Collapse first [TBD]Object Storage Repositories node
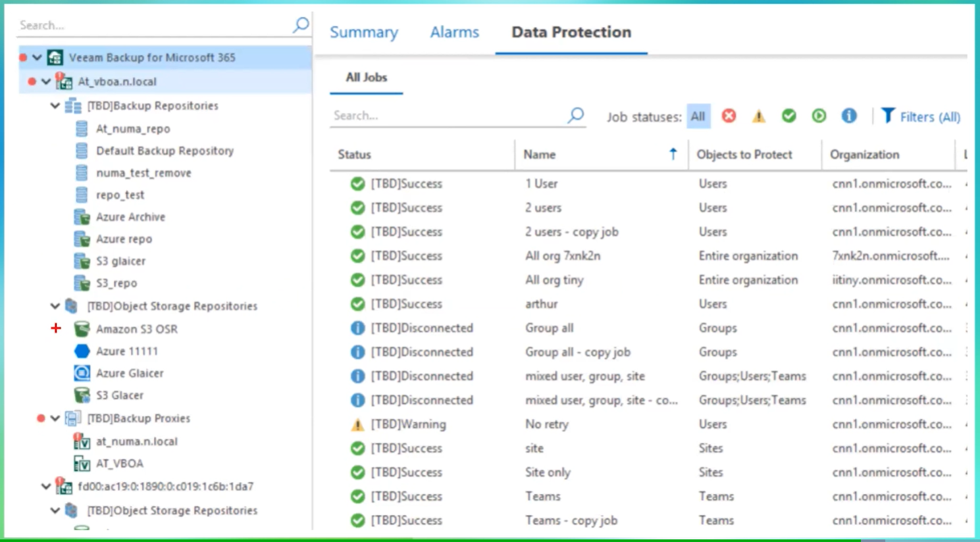 point(55,306)
